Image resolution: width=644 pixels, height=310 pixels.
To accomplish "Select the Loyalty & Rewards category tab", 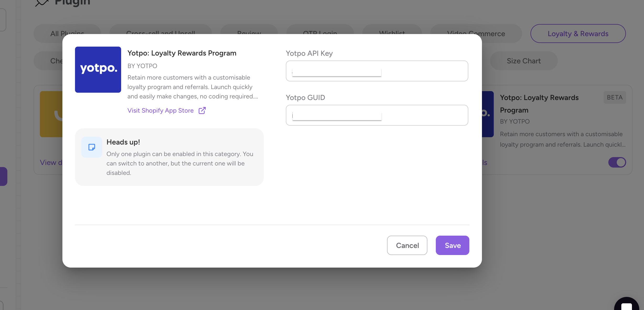I will pos(578,34).
